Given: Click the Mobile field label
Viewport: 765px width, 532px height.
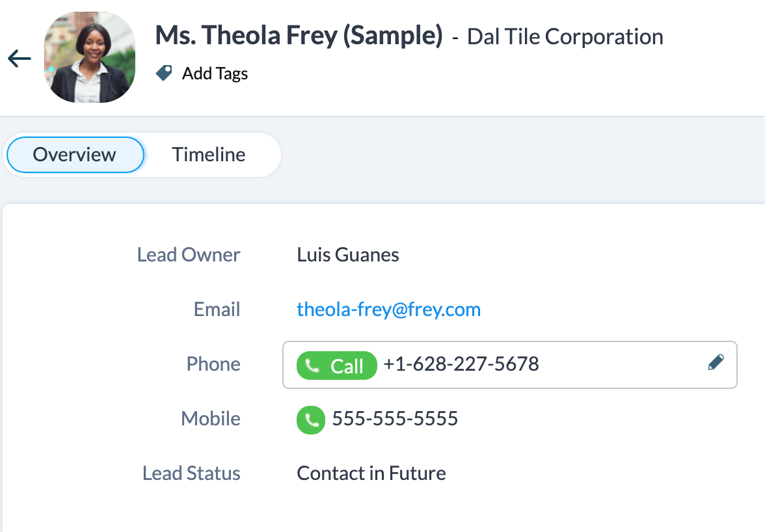Looking at the screenshot, I should pyautogui.click(x=210, y=419).
